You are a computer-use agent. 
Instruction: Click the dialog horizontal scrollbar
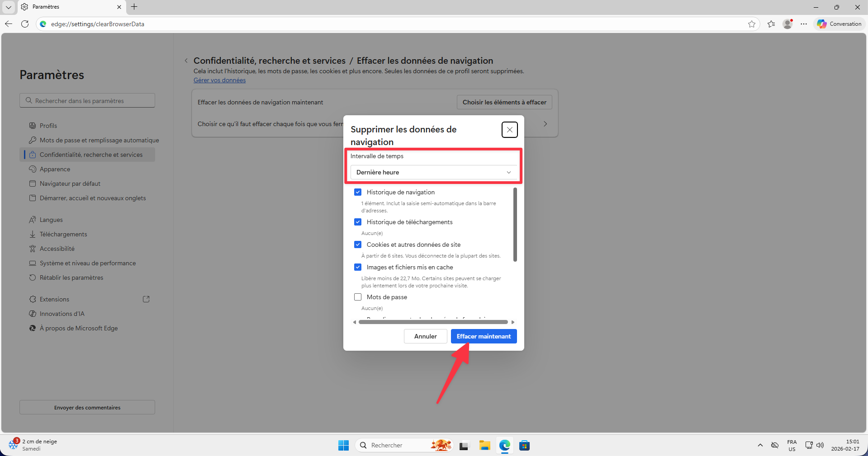[433, 322]
